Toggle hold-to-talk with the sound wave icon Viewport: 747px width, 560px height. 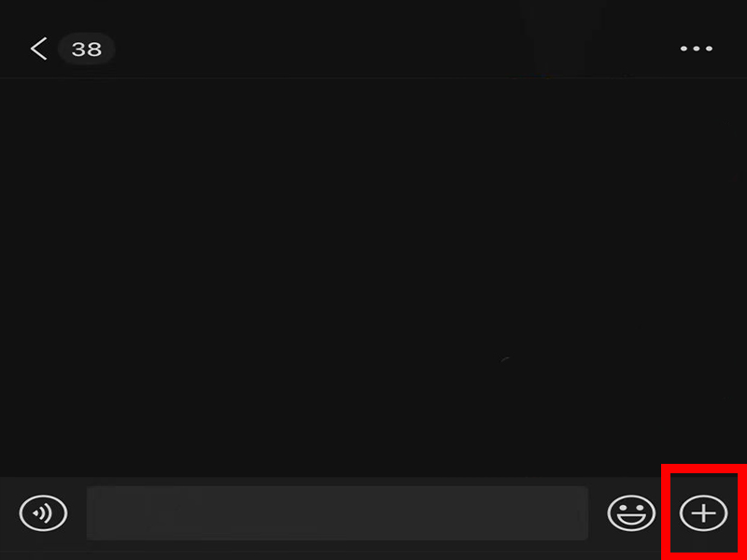pos(43,512)
